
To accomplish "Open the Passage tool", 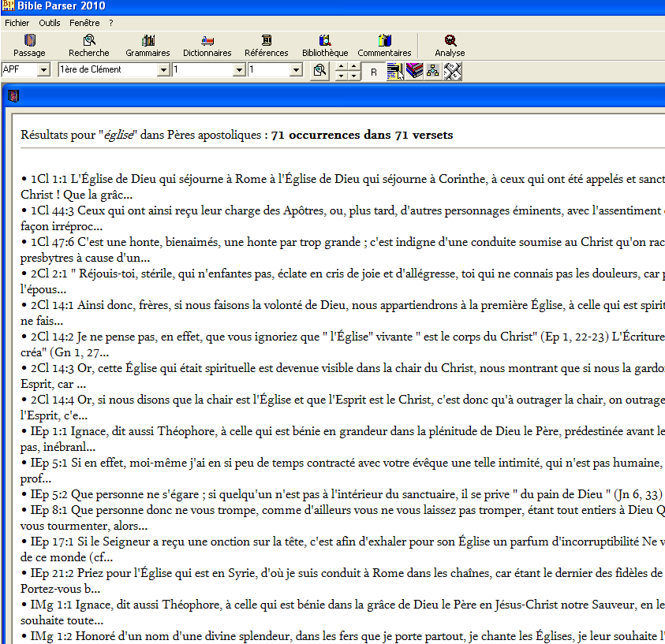I will coord(29,46).
